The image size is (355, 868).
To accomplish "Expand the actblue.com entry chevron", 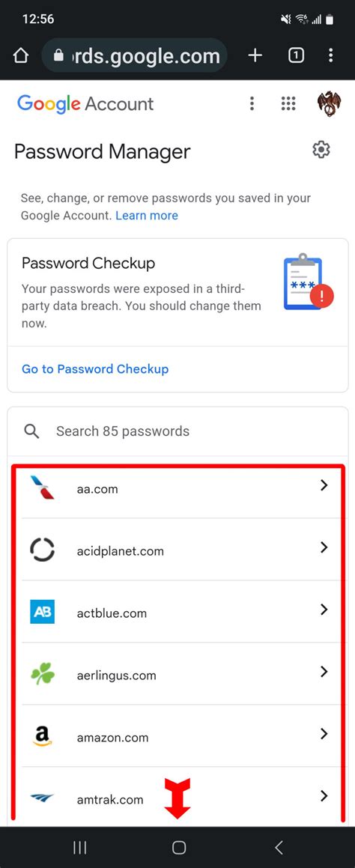I will [x=324, y=610].
